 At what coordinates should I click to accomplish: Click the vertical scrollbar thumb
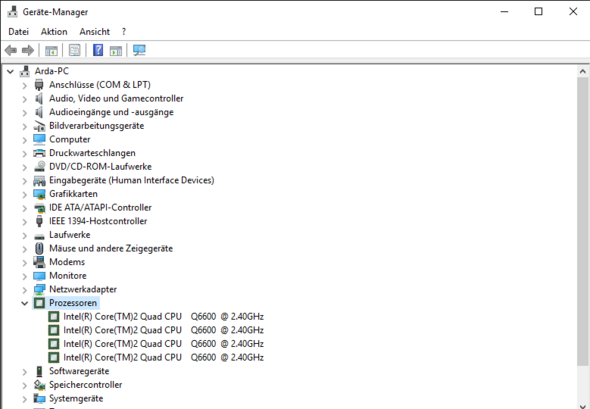pos(582,221)
